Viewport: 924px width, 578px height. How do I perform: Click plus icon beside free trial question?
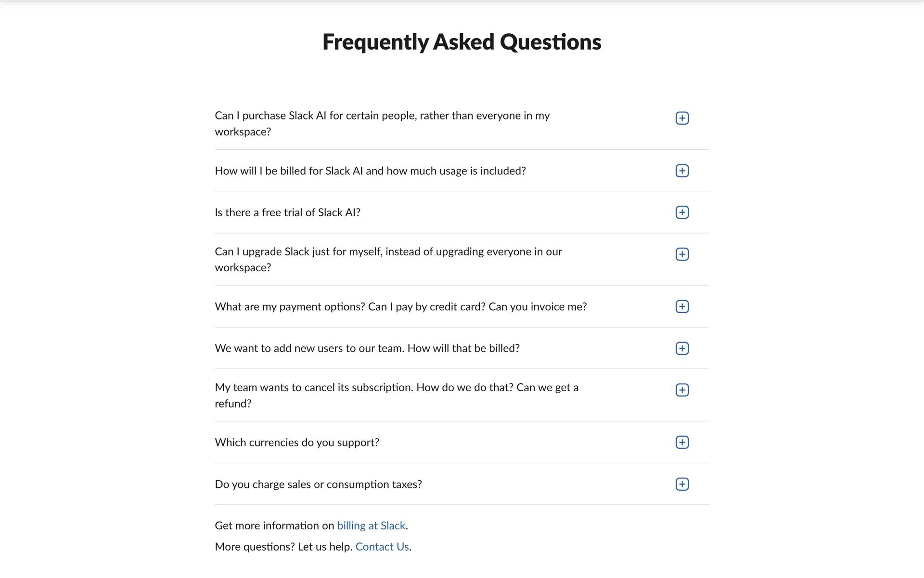pos(682,212)
